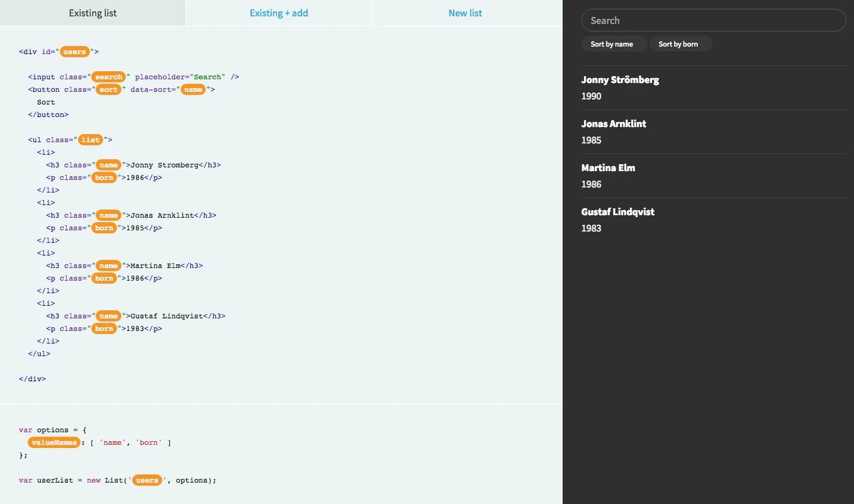Screen dimensions: 854x504
Task: Click the 'born' badge beside 1983 in the code
Action: (104, 328)
